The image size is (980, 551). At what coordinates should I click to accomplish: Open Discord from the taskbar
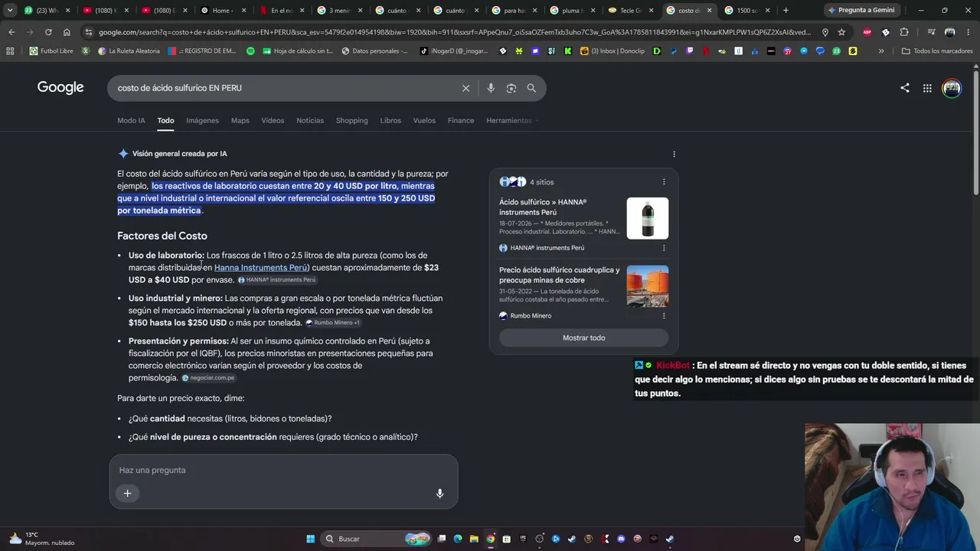pos(621,539)
